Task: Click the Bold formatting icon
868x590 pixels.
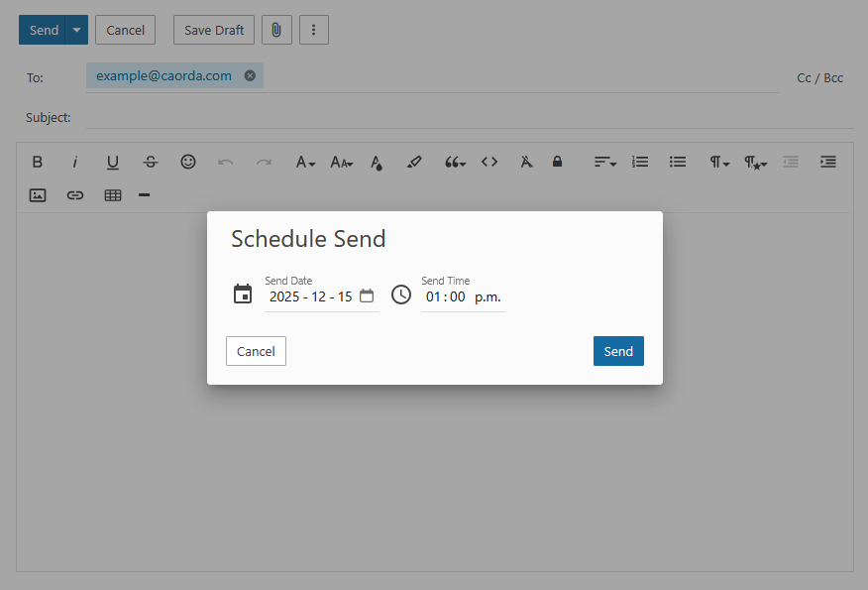Action: (x=38, y=162)
